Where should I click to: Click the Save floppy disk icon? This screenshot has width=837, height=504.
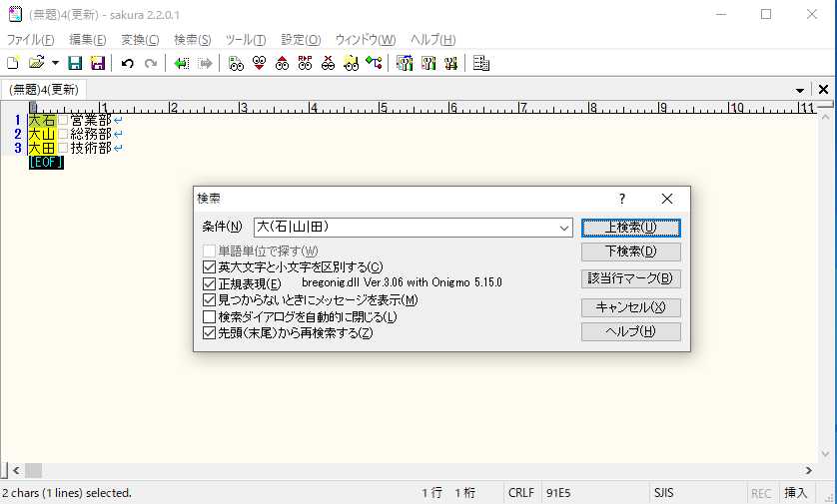(x=75, y=63)
